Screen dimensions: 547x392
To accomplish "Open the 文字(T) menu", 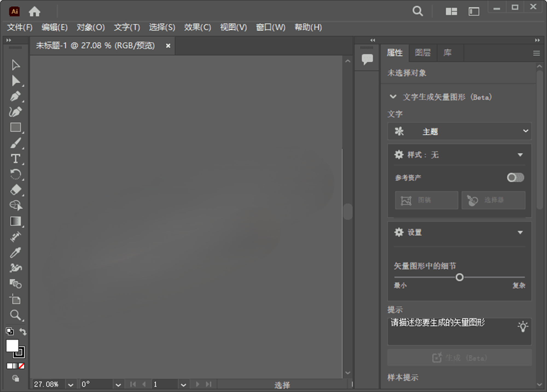I will click(x=127, y=27).
